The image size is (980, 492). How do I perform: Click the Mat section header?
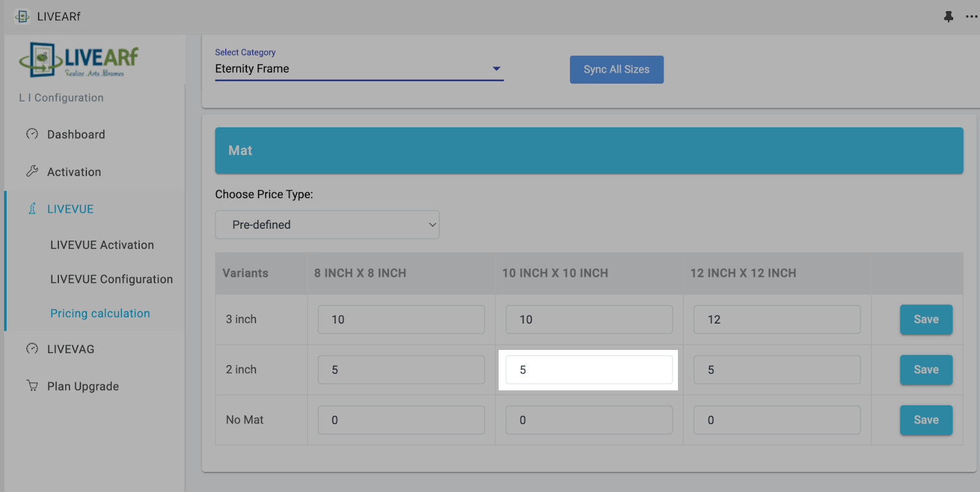pyautogui.click(x=589, y=151)
